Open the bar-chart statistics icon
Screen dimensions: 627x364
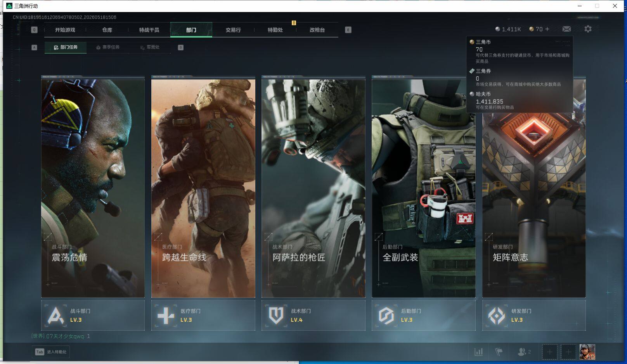pyautogui.click(x=479, y=352)
